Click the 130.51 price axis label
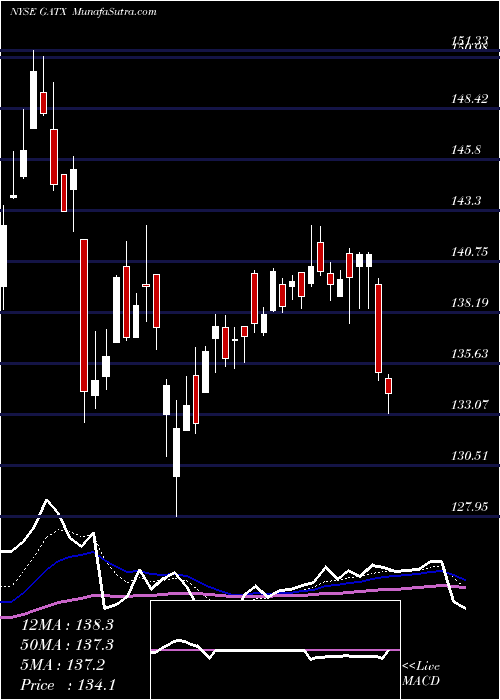The height and width of the screenshot is (700, 500). (x=470, y=456)
